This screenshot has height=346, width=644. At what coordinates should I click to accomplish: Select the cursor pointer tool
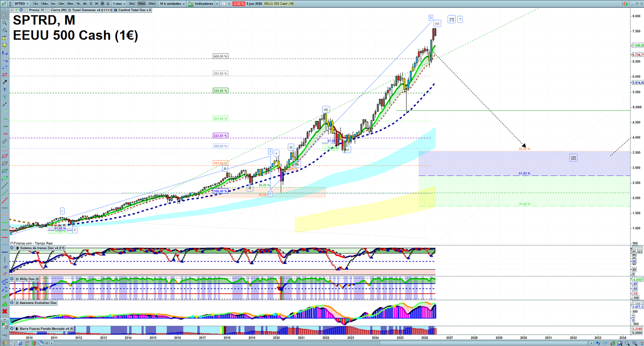pyautogui.click(x=5, y=16)
